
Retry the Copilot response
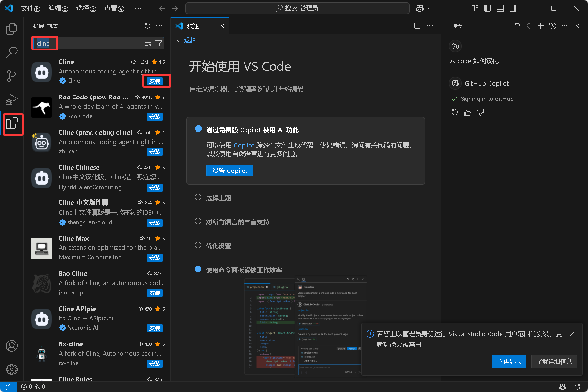[x=455, y=112]
